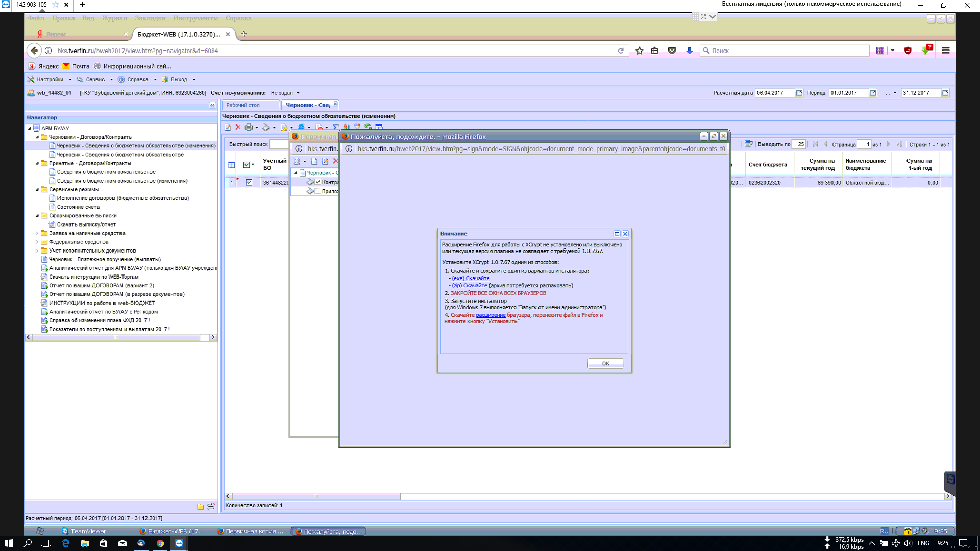Click the uBlock Origin shield icon
Viewport: 980px width, 551px height.
pyautogui.click(x=908, y=51)
